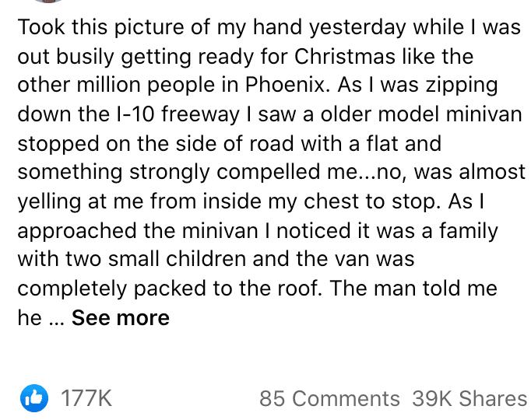Screen dimensions: 531x420
Task: Click the word Christmas in the post
Action: click(x=345, y=56)
